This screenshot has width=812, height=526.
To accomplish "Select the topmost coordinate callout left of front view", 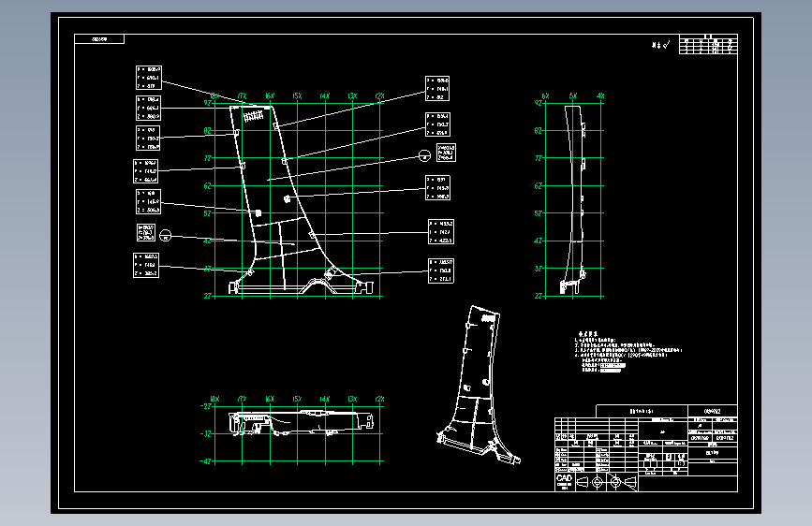I will [149, 78].
